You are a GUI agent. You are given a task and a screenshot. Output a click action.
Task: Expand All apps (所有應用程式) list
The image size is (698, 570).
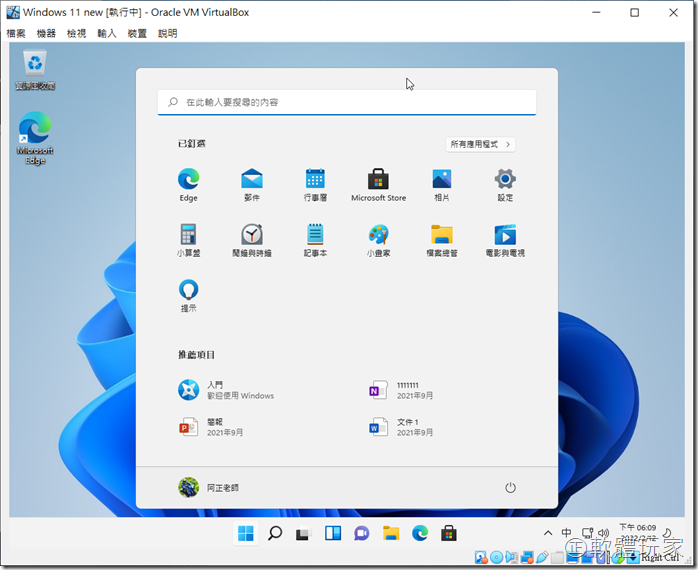coord(481,144)
